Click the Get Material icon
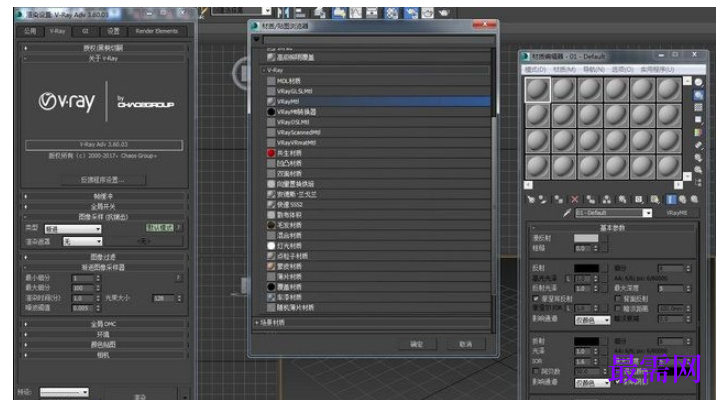 [531, 199]
